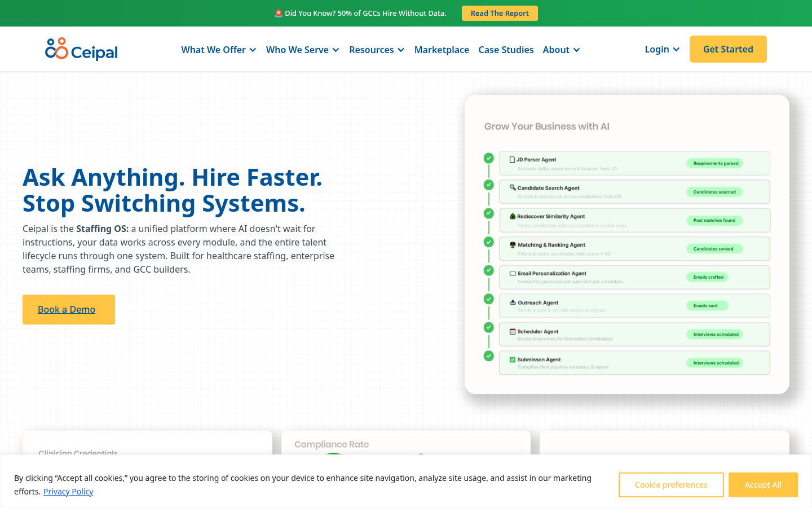812x508 pixels.
Task: Click the green check circle beside Rediscover Similarity Agent
Action: click(489, 213)
